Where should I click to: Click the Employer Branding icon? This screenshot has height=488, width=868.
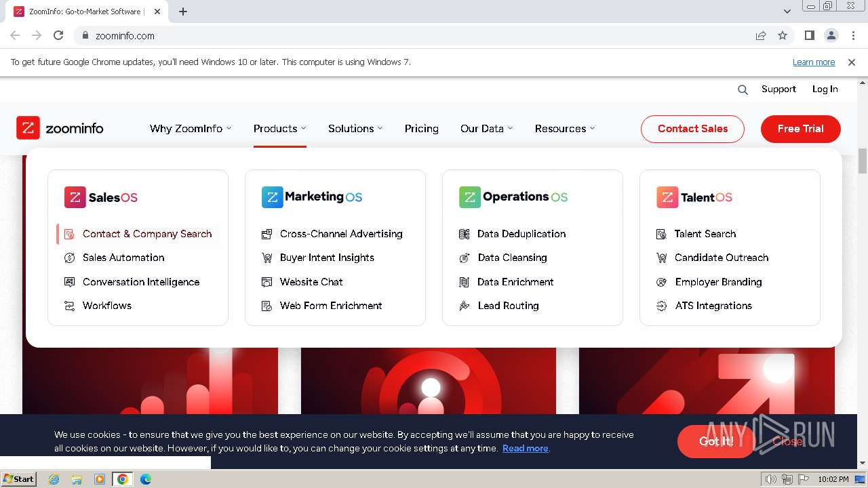[661, 282]
